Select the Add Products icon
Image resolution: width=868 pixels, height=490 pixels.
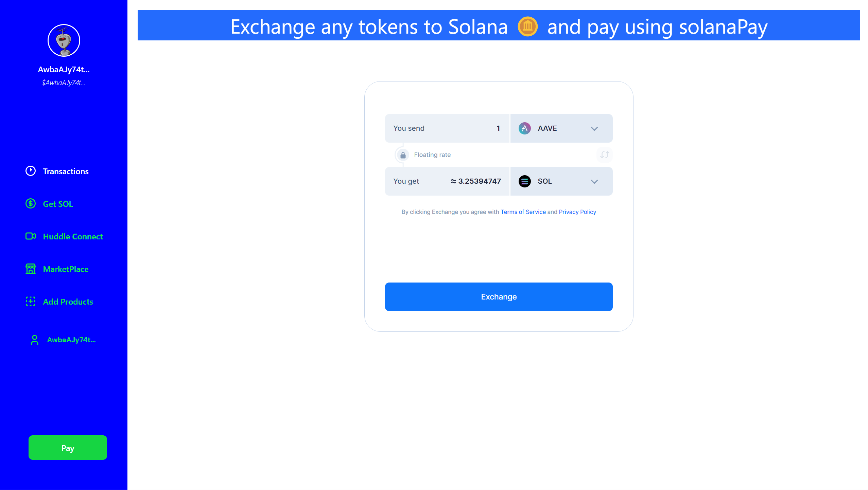tap(31, 301)
